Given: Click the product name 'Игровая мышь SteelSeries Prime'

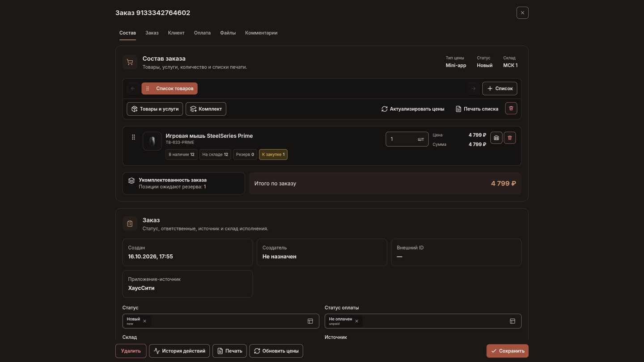Looking at the screenshot, I should (209, 136).
